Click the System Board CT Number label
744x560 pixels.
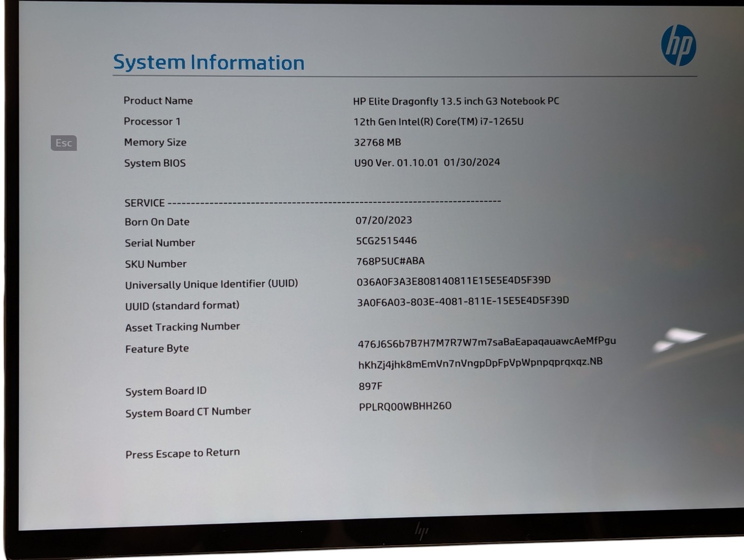(x=188, y=412)
